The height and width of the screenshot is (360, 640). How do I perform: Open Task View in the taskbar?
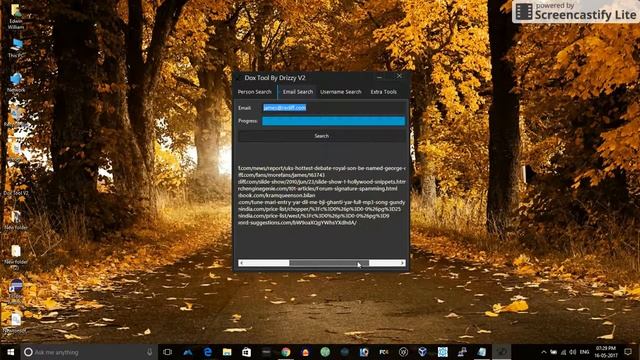tap(167, 352)
